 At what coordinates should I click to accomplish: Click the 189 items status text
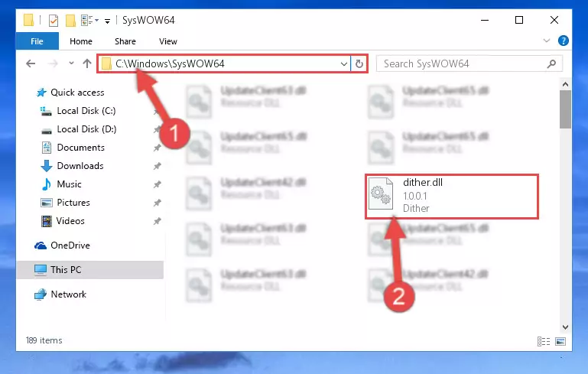coord(44,340)
